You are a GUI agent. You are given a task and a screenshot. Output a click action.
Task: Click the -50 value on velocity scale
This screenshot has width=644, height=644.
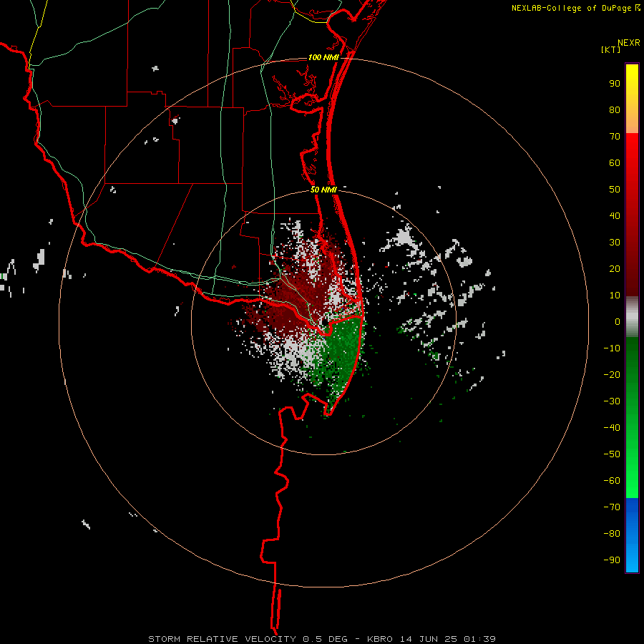click(612, 454)
